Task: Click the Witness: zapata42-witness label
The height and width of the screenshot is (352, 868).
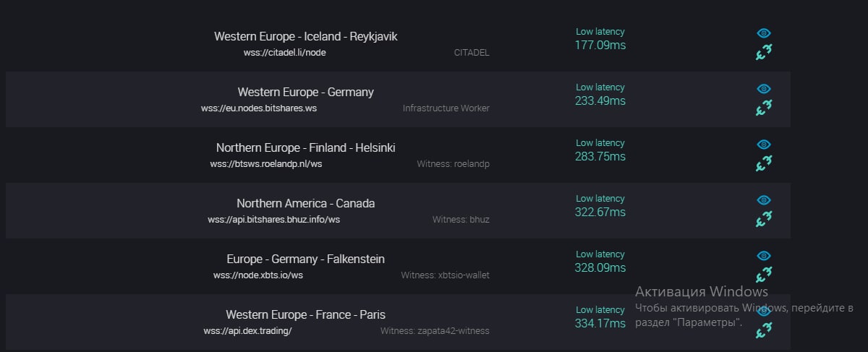Action: coord(435,331)
